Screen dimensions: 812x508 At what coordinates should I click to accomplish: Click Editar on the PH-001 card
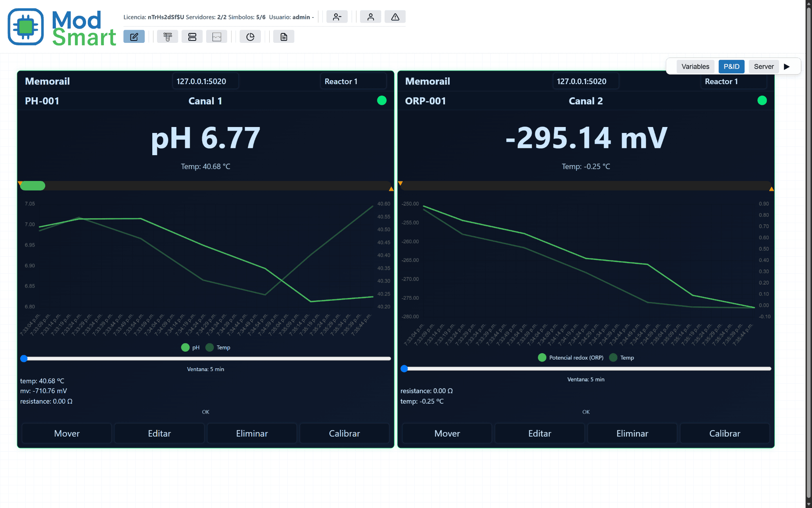(x=159, y=433)
